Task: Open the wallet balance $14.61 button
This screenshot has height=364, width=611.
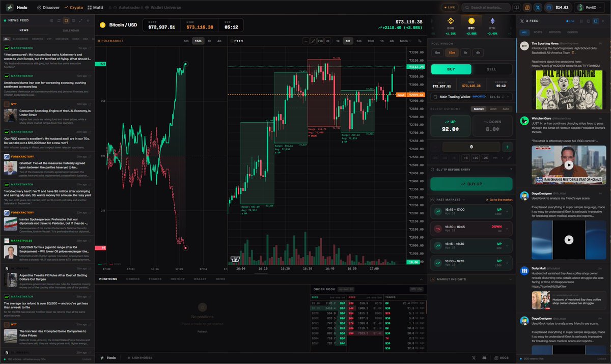Action: point(558,8)
